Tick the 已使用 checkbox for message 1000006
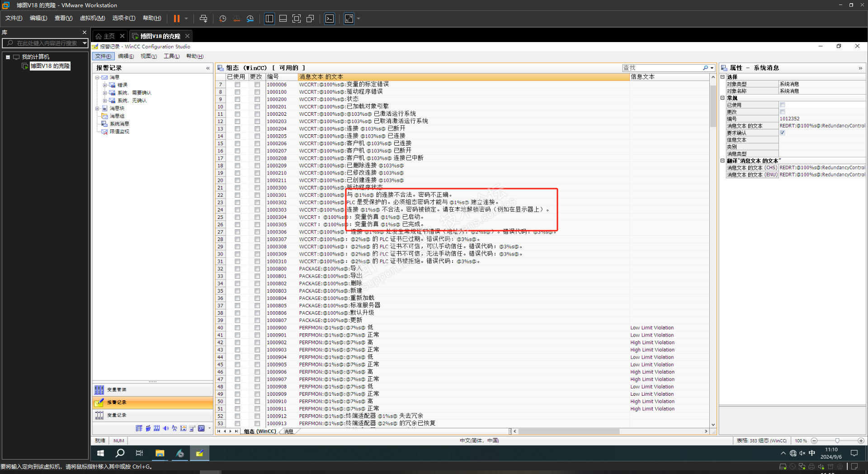Screen dimensions: 868x474 pyautogui.click(x=237, y=85)
